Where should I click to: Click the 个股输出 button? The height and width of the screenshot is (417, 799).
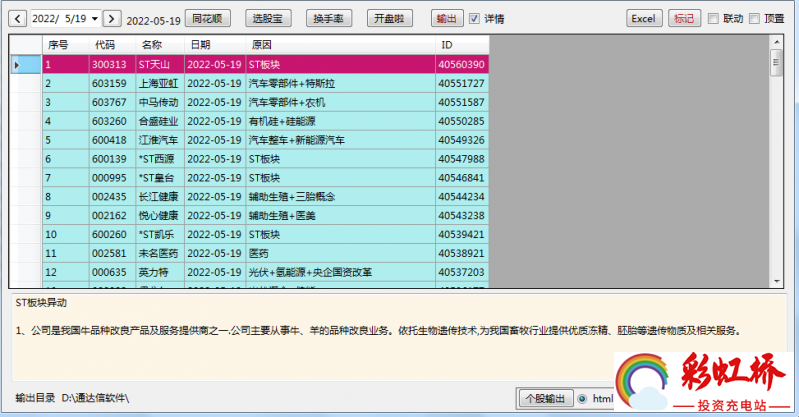(545, 399)
